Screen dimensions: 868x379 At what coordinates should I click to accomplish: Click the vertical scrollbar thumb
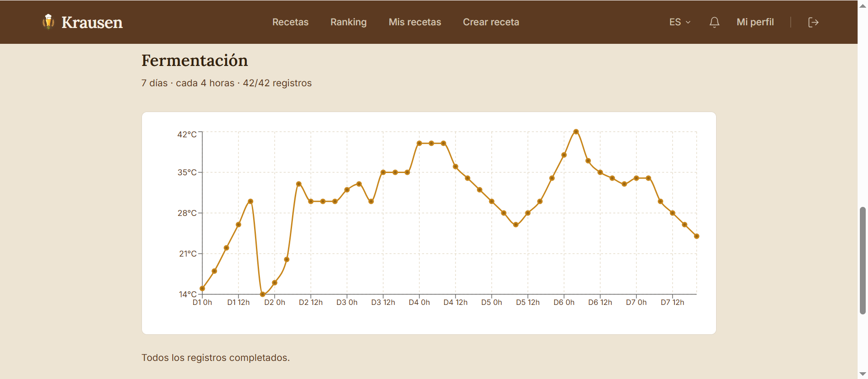click(x=863, y=260)
